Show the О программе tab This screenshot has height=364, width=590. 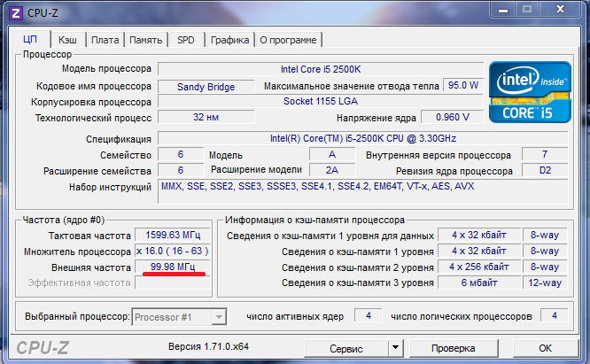tap(288, 40)
